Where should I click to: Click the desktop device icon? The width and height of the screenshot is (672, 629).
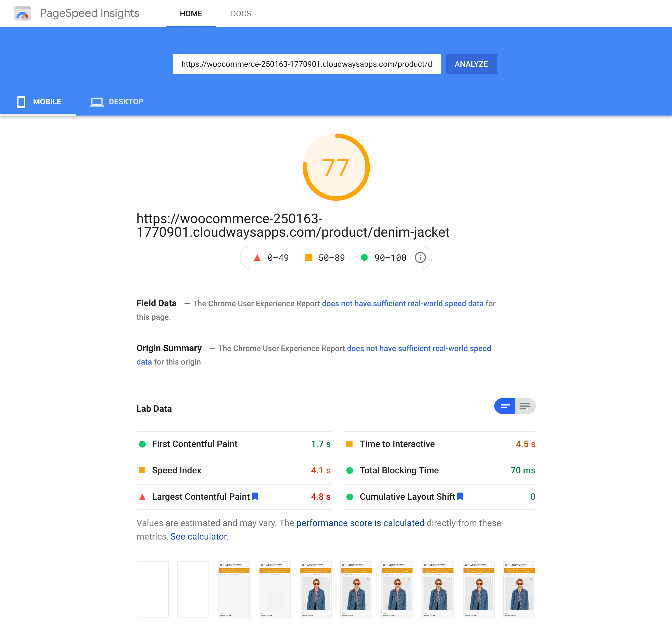(96, 101)
